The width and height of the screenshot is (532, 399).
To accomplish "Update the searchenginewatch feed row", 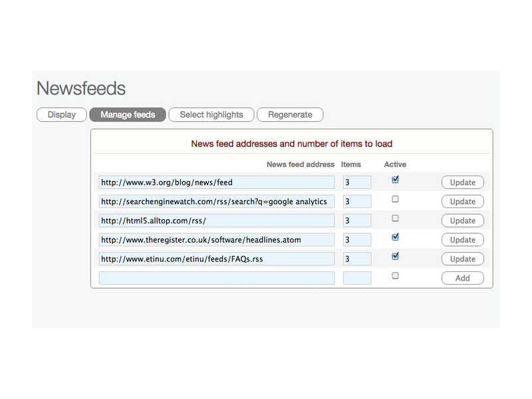I will [462, 201].
